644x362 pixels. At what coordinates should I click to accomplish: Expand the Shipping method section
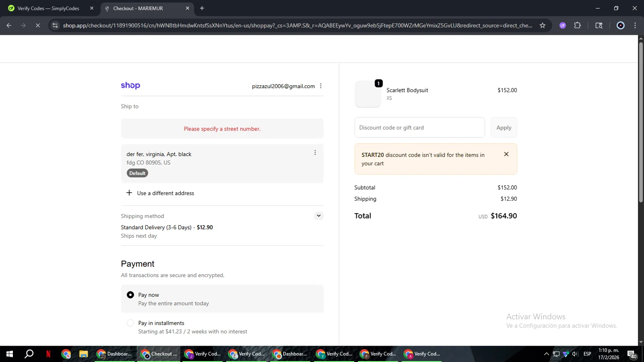pos(319,216)
